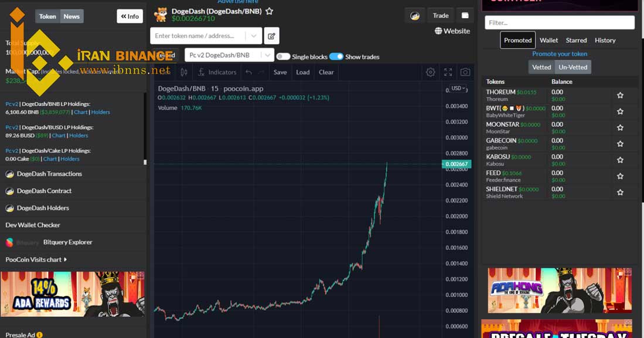Clear the chart drawings

click(326, 72)
